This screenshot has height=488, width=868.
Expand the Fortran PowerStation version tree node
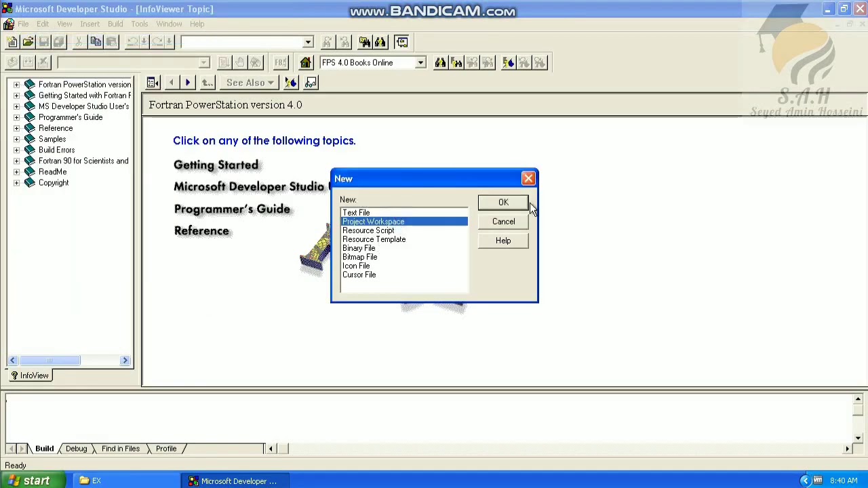(x=16, y=85)
